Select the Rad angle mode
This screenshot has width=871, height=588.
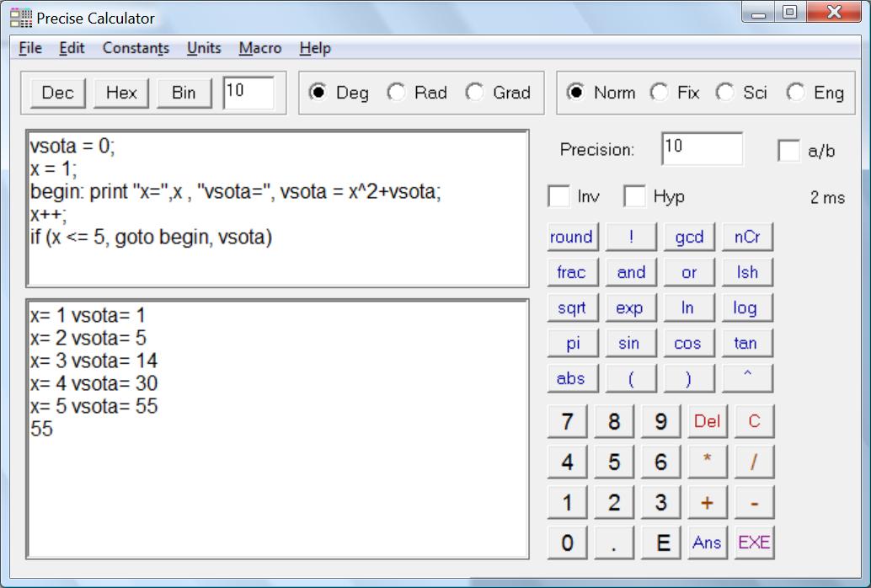397,93
